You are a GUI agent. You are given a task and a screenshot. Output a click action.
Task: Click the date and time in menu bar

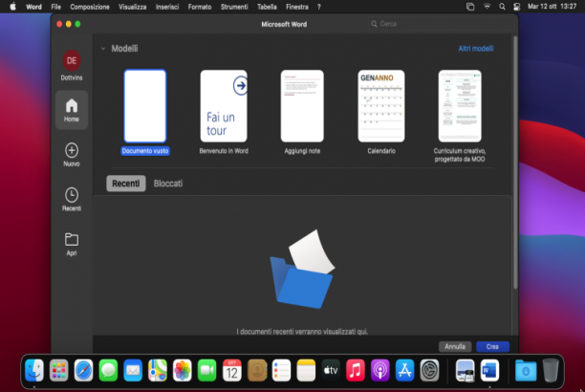coord(552,7)
